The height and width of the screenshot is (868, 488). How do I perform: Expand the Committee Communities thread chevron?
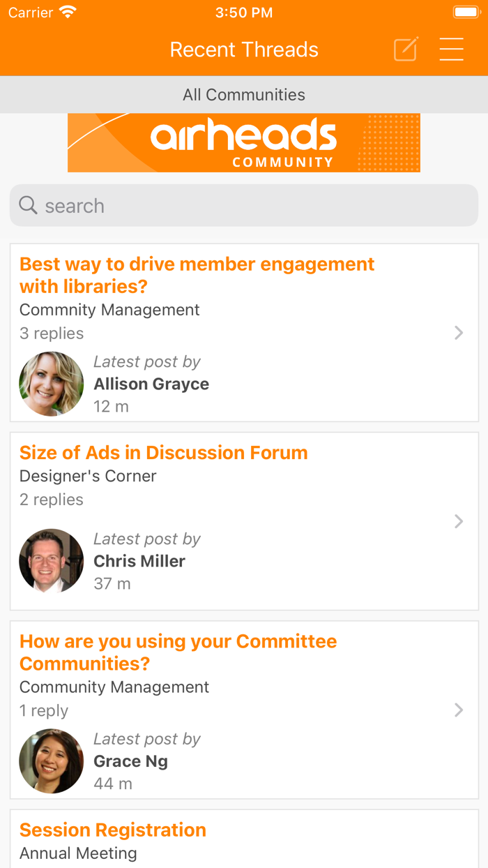[x=459, y=710]
